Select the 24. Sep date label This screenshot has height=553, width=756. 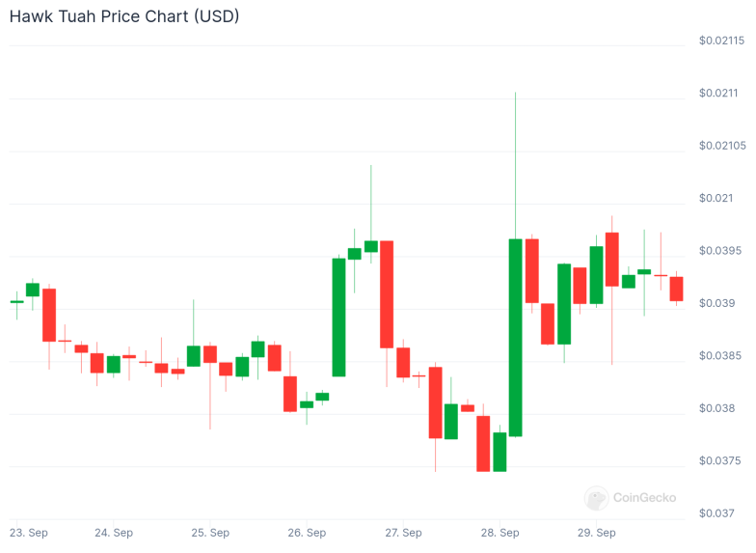(x=114, y=533)
